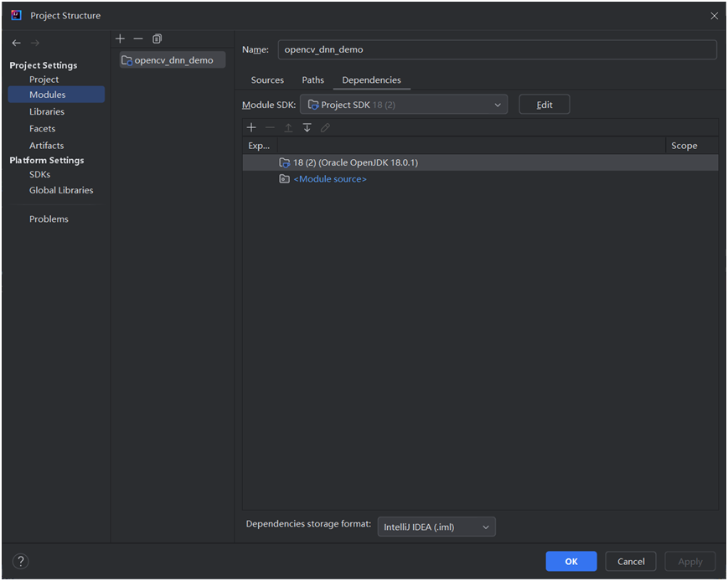Remove the selected dependency
The width and height of the screenshot is (728, 581).
(270, 127)
